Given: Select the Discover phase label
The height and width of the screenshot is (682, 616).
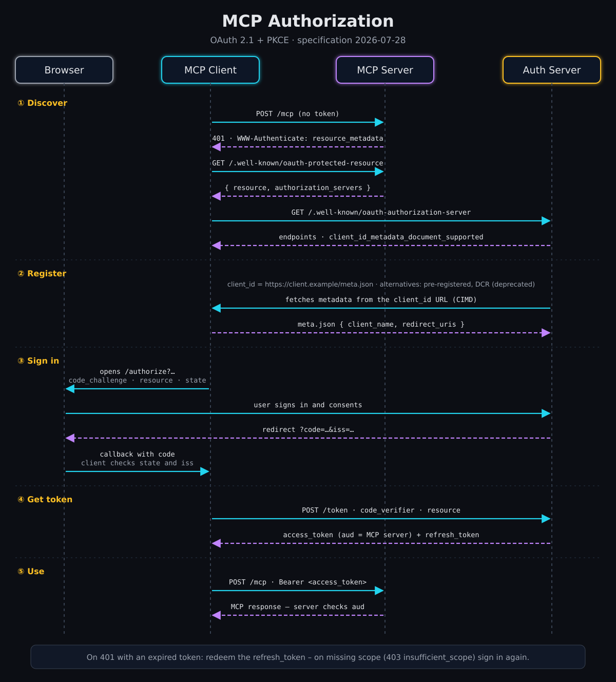Looking at the screenshot, I should pyautogui.click(x=43, y=103).
